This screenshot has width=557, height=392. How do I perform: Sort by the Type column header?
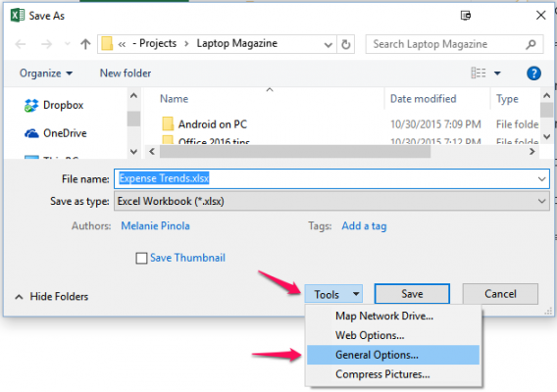pos(507,99)
